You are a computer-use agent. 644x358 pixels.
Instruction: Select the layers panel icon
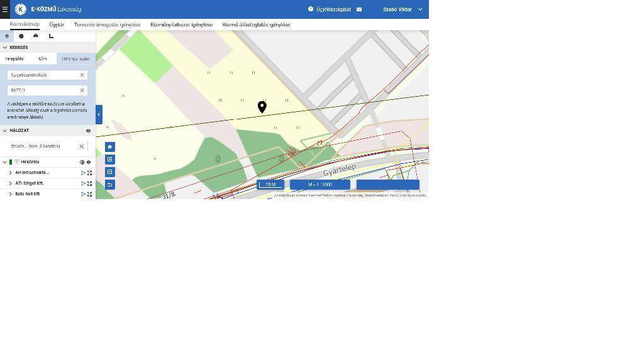[7, 36]
